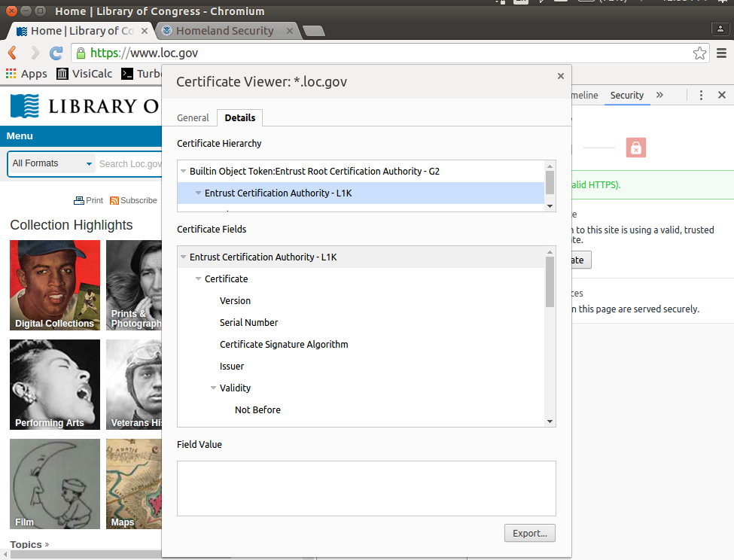Click hierarchy list scroll down arrow

coord(550,206)
